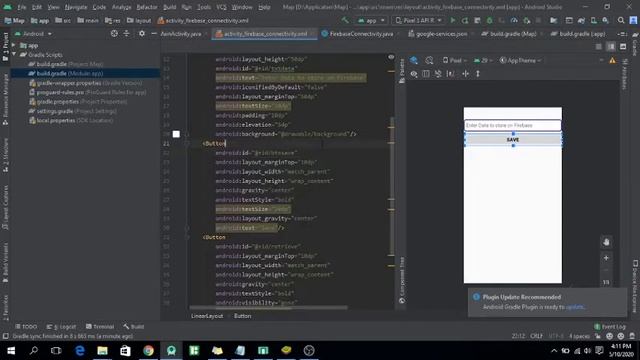Click Search Everywhere magnifier in toolbar
The width and height of the screenshot is (640, 360).
click(621, 20)
